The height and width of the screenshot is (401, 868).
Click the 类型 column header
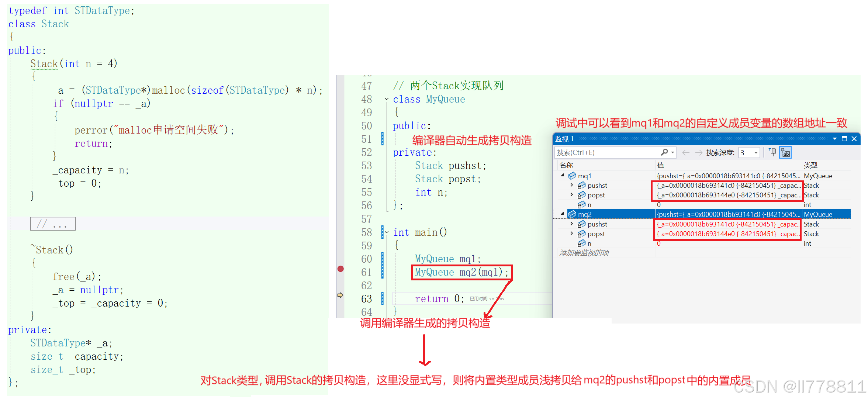[810, 165]
